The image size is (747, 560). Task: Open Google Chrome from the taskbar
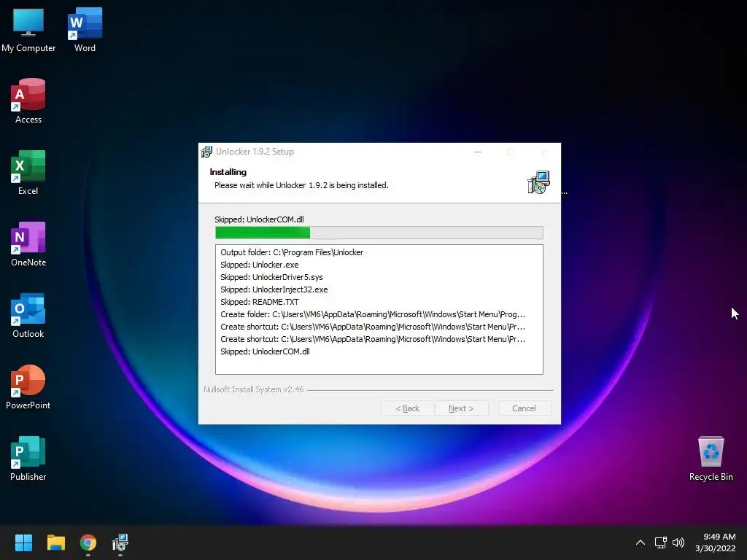tap(88, 542)
